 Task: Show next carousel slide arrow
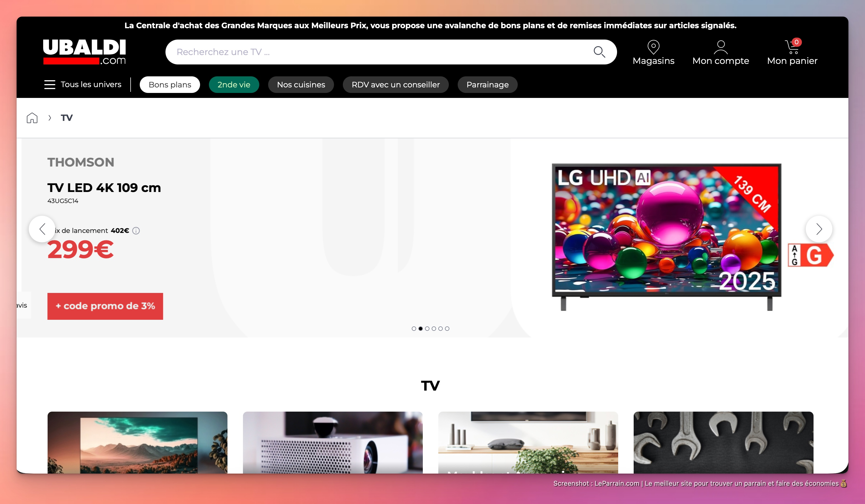819,229
